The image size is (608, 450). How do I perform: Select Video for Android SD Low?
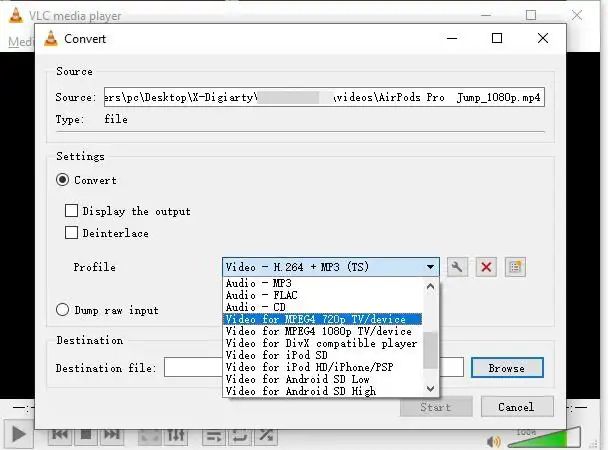pos(324,379)
